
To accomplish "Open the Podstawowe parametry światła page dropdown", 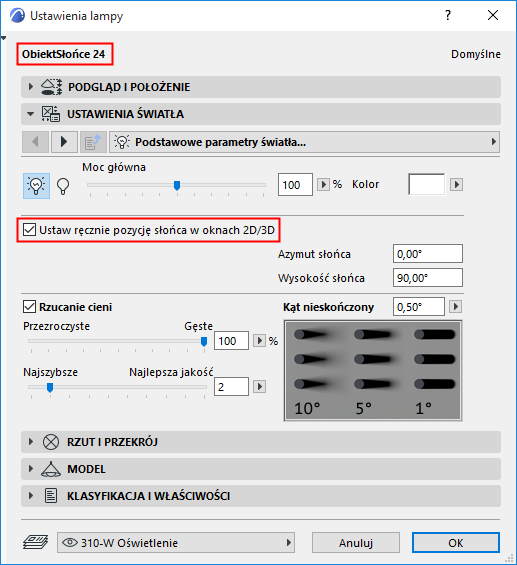I will tap(304, 142).
